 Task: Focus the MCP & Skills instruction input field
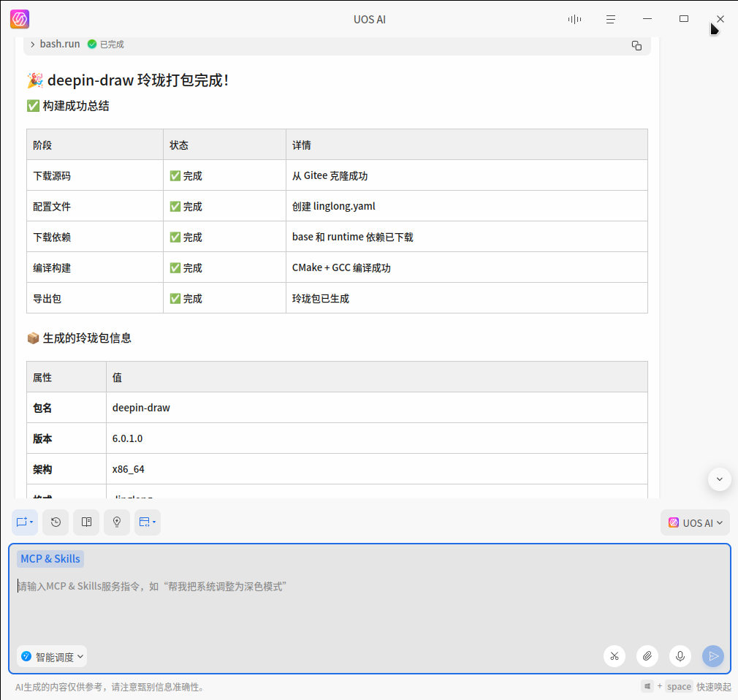click(x=365, y=586)
